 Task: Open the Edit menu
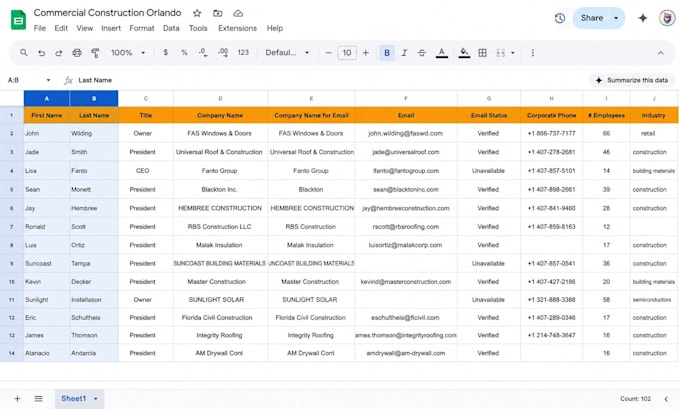tap(61, 28)
